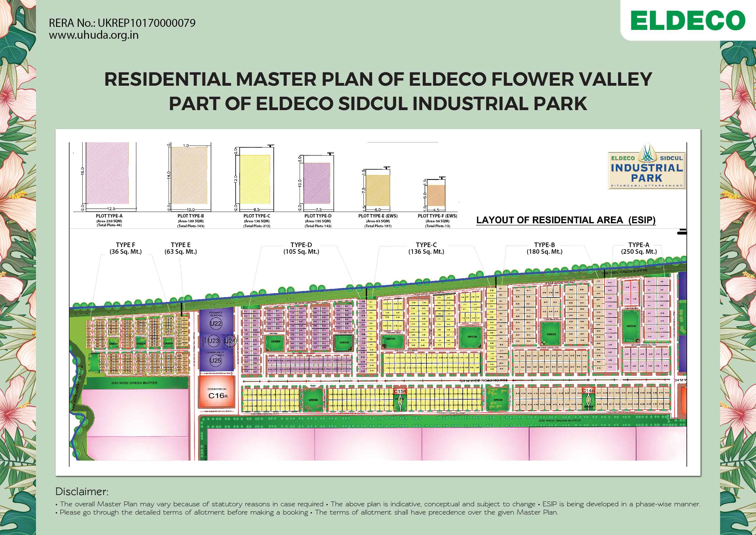This screenshot has height=535, width=756.
Task: Select the (Total Plots-13) text
Action: 438,226
